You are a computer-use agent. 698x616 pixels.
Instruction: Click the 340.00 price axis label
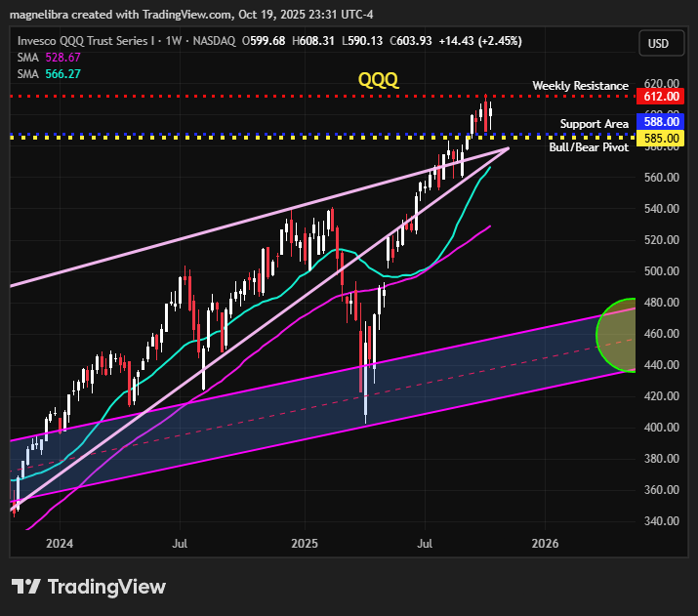[x=662, y=521]
